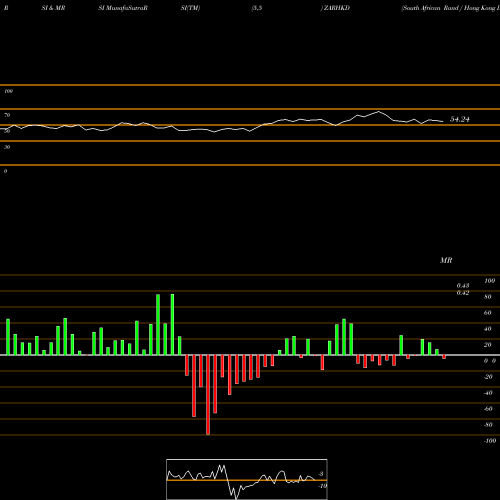The width and height of the screenshot is (500, 500).
Task: Click the 0.43 value near MR axis
Action: click(x=463, y=286)
